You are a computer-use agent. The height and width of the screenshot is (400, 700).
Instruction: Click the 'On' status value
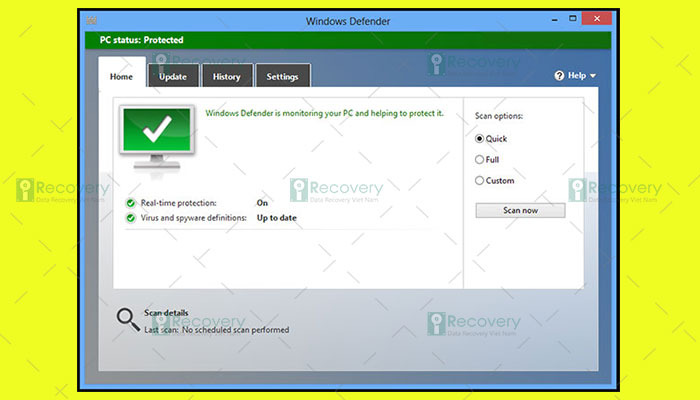coord(262,203)
